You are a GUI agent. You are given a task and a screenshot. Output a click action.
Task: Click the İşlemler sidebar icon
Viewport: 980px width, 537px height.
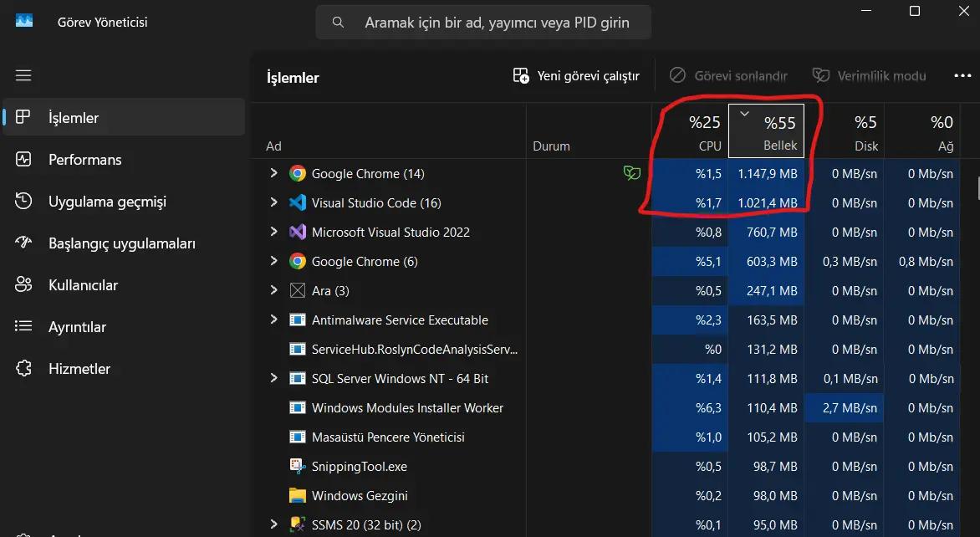point(23,117)
